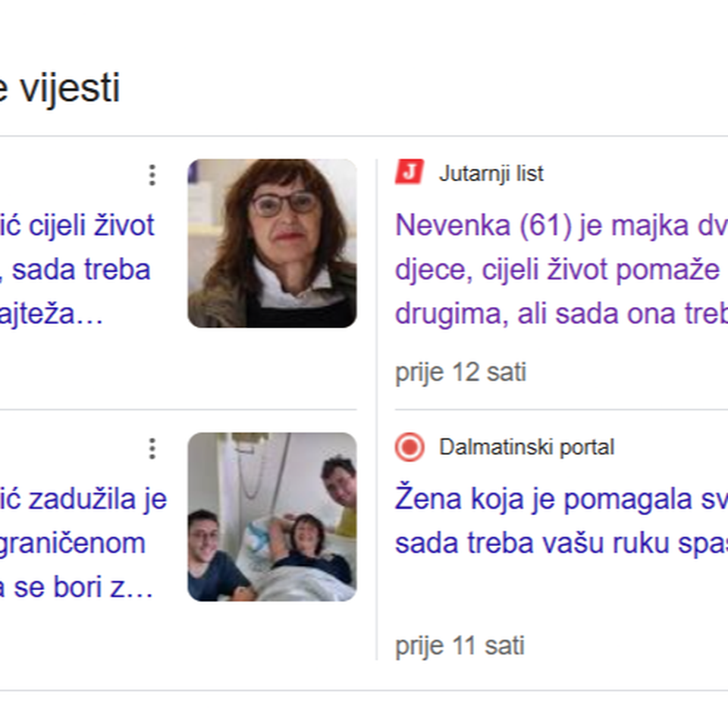The image size is (728, 728).
Task: Click the 'vijesti' section heading
Action: pyautogui.click(x=70, y=88)
